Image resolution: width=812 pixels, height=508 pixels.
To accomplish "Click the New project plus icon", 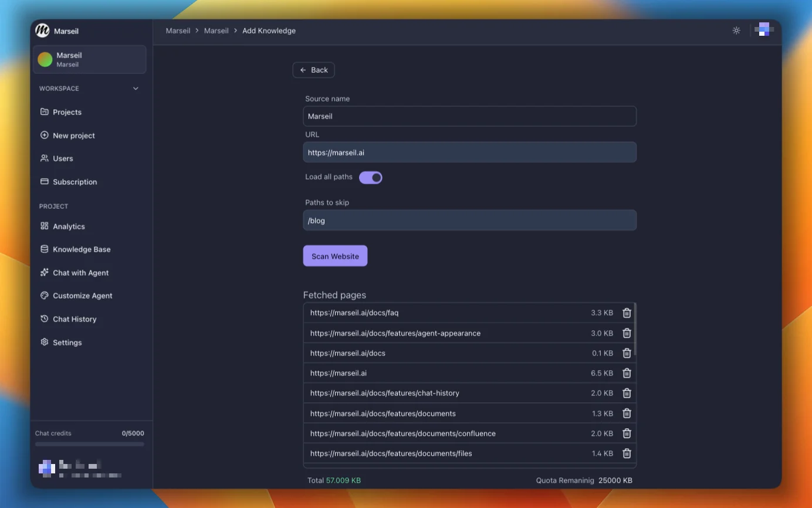I will (44, 136).
